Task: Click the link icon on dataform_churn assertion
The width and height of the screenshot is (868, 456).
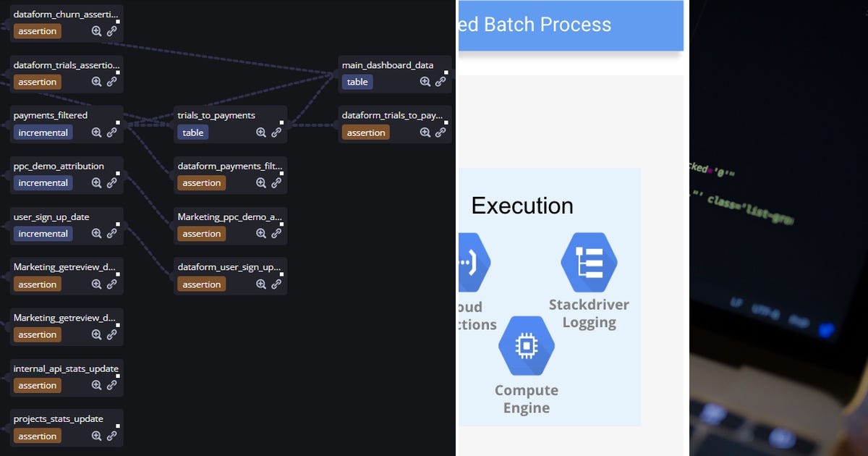Action: 112,30
